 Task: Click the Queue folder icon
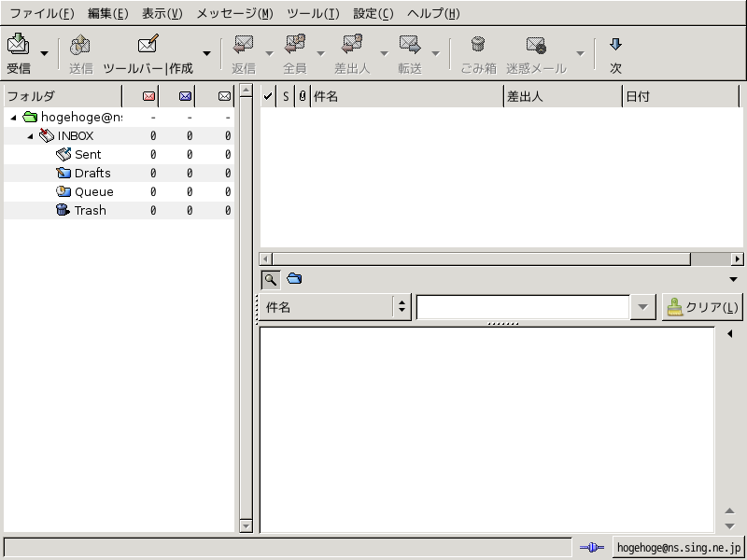click(x=63, y=191)
